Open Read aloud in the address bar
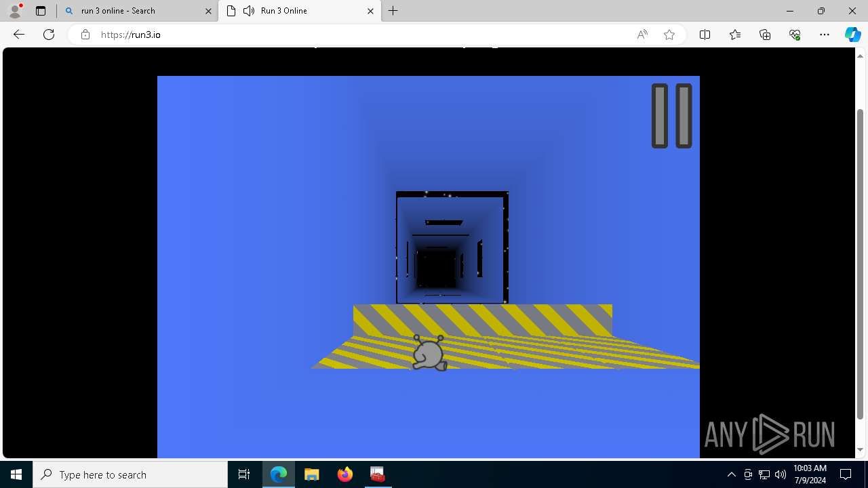 (642, 35)
